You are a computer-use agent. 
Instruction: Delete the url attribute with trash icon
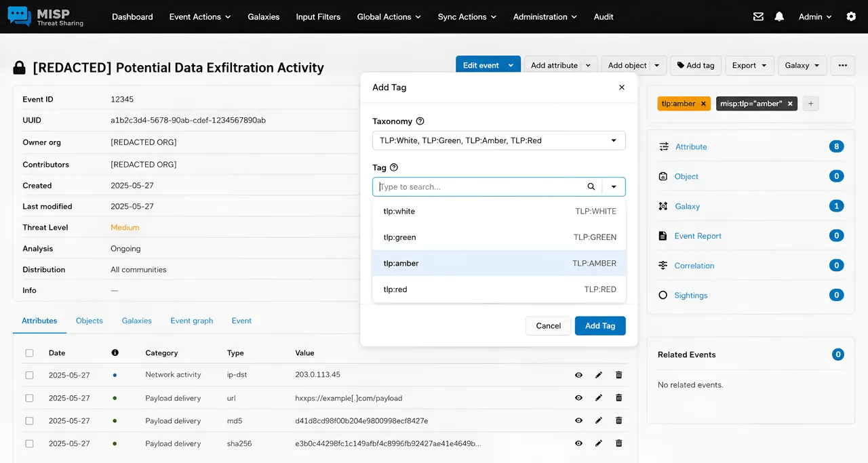(x=618, y=398)
